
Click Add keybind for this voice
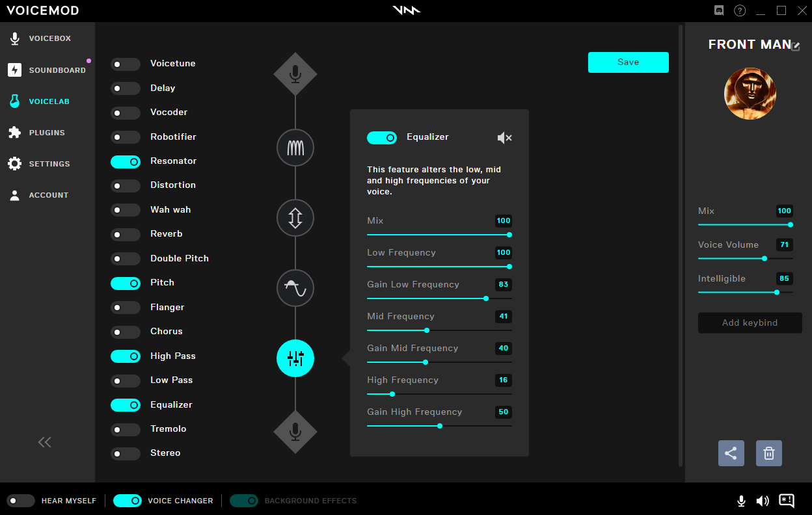pyautogui.click(x=750, y=323)
